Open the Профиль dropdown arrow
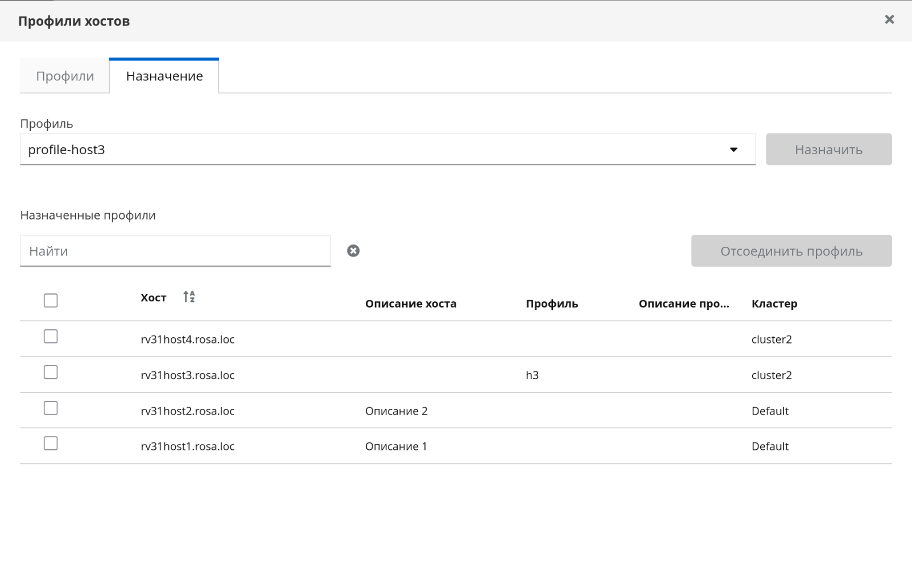 tap(733, 150)
